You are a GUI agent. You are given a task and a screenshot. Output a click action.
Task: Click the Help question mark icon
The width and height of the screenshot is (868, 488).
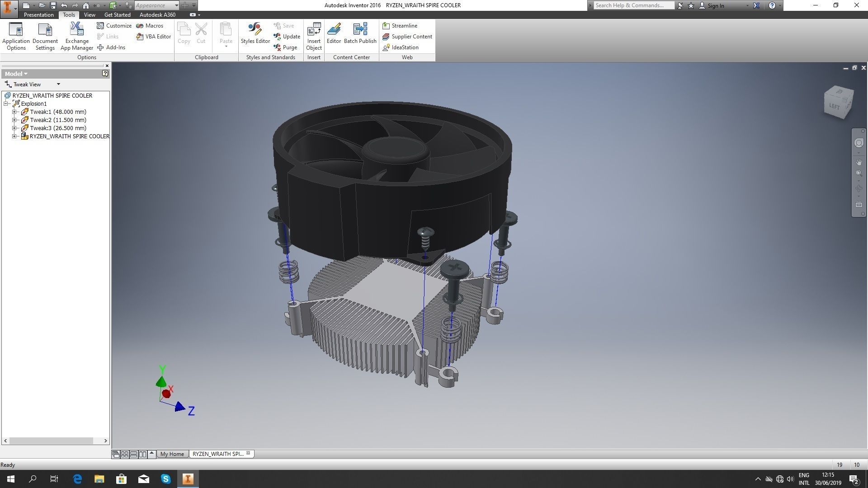tap(772, 5)
